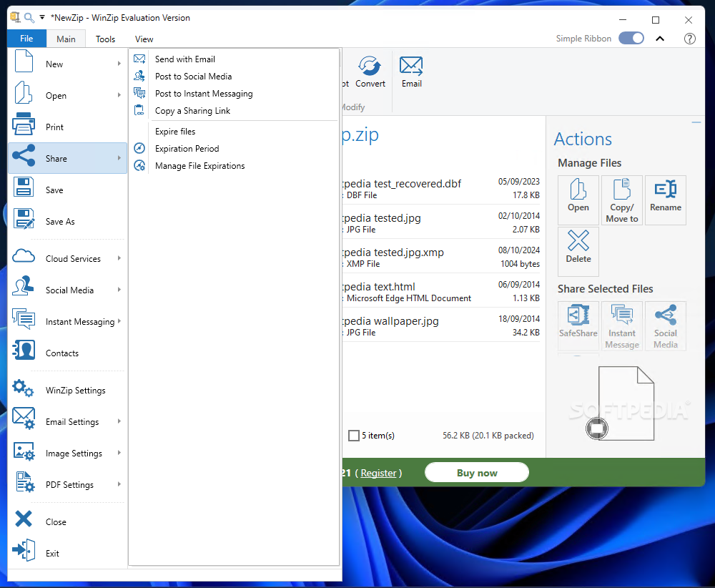
Task: Click the Share icon in File menu
Action: point(24,155)
